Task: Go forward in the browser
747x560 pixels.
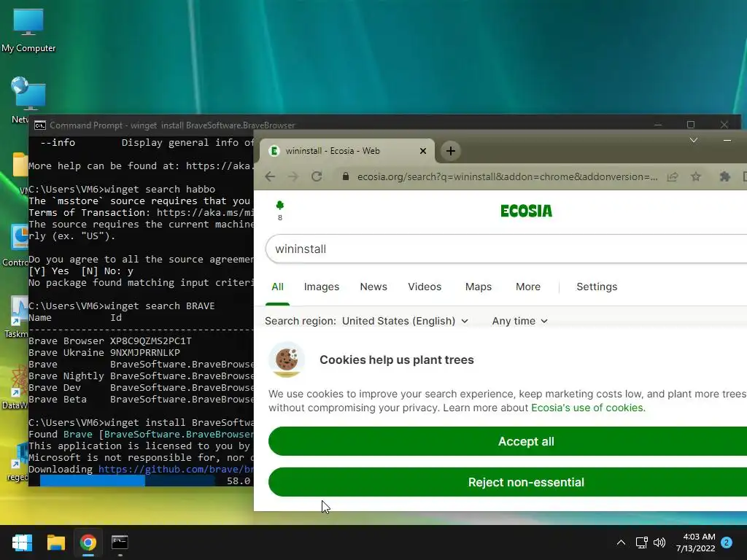Action: 293,176
